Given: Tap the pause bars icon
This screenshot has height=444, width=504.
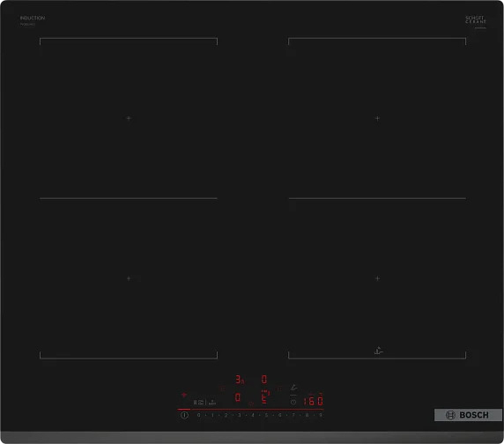Looking at the screenshot, I should pyautogui.click(x=195, y=402).
